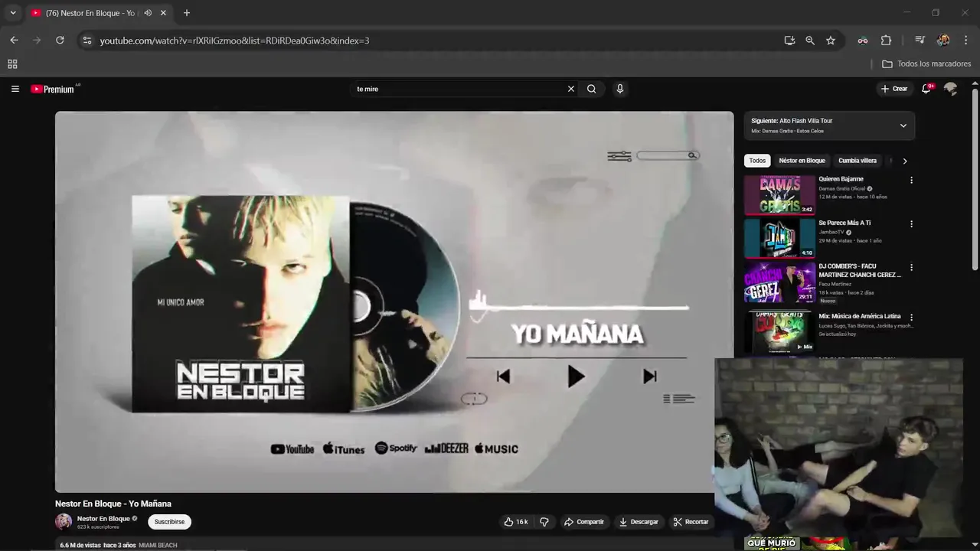Go to the YouTube Premium home logo
The width and height of the screenshot is (980, 551).
click(54, 89)
